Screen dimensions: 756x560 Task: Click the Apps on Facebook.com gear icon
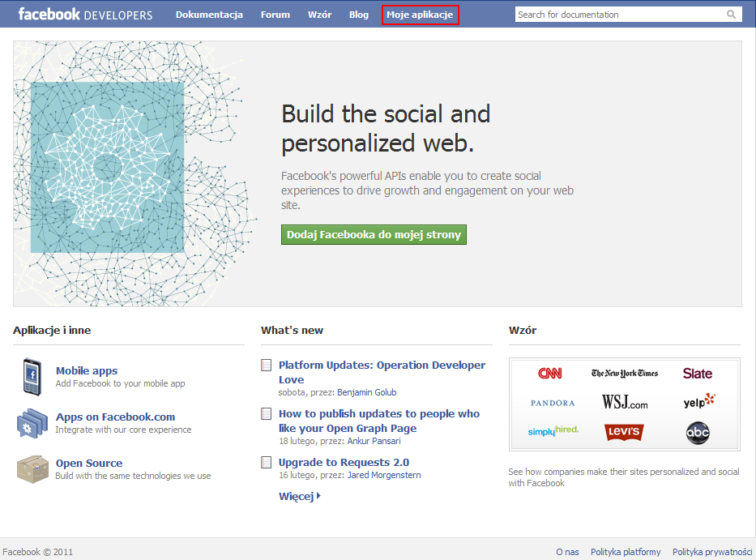click(x=32, y=423)
